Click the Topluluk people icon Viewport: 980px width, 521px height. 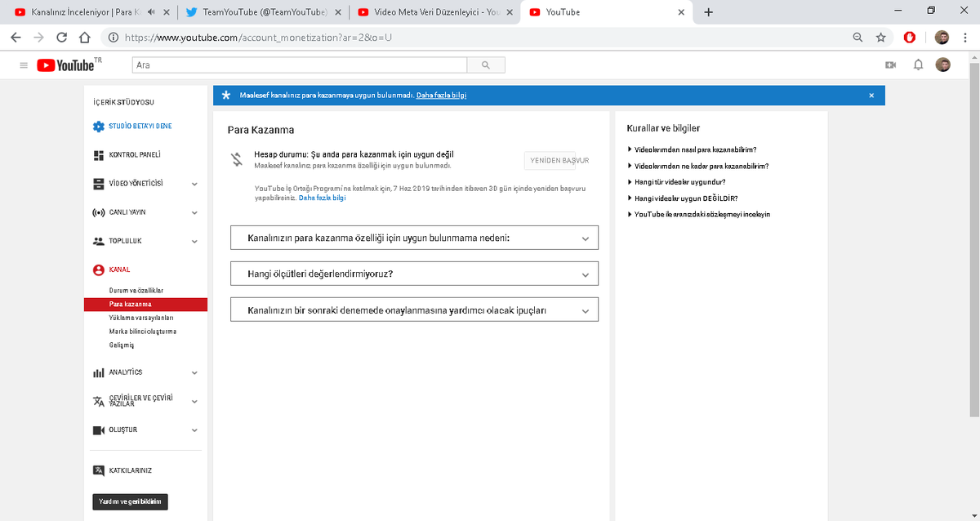point(99,242)
